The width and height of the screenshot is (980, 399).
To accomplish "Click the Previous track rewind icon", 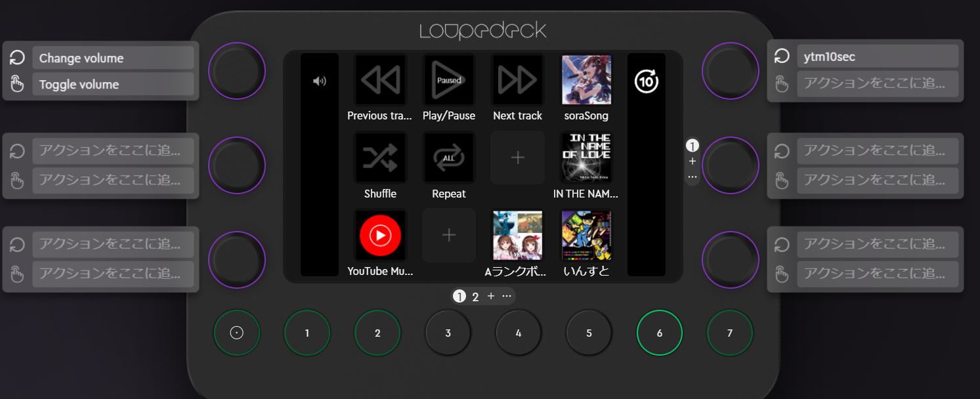I will (x=380, y=80).
